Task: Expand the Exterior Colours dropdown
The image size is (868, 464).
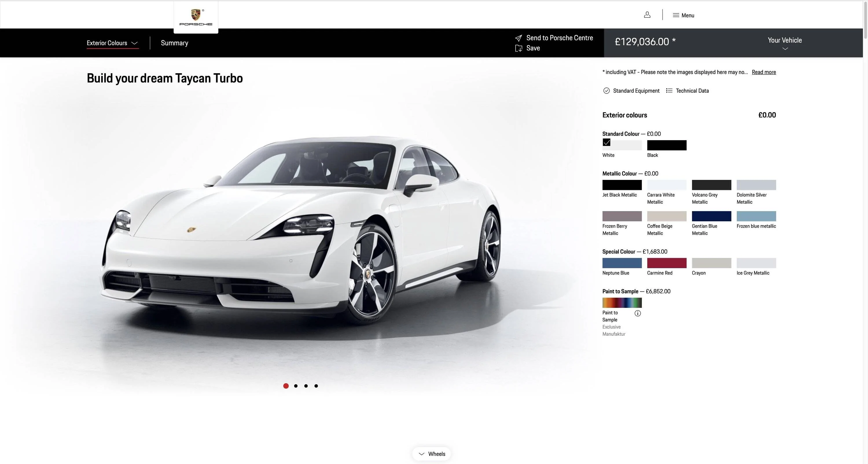Action: tap(112, 43)
